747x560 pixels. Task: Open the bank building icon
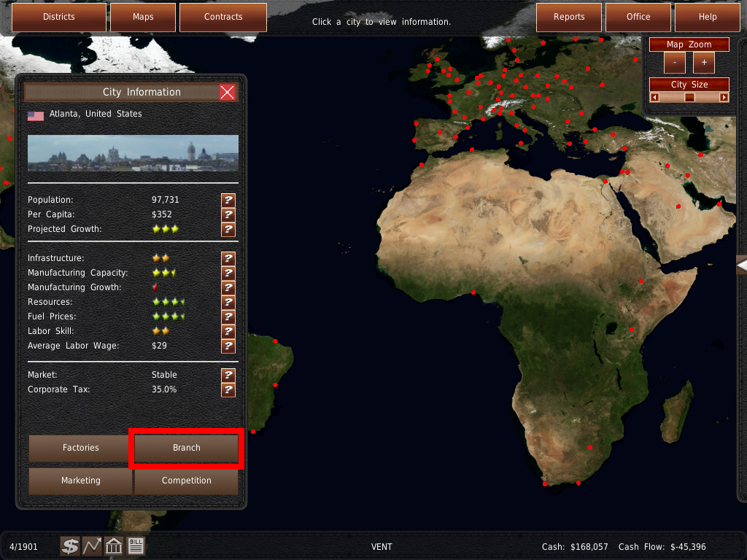click(x=114, y=546)
